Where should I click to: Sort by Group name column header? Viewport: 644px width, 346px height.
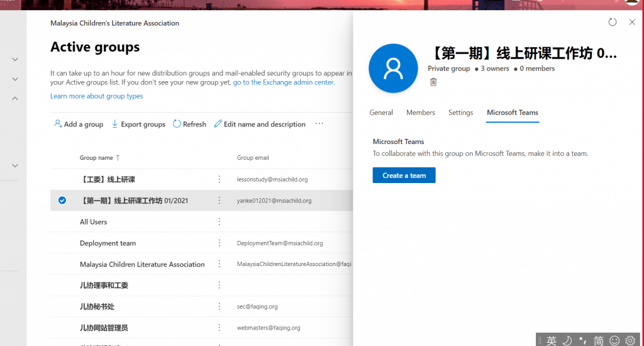click(96, 158)
